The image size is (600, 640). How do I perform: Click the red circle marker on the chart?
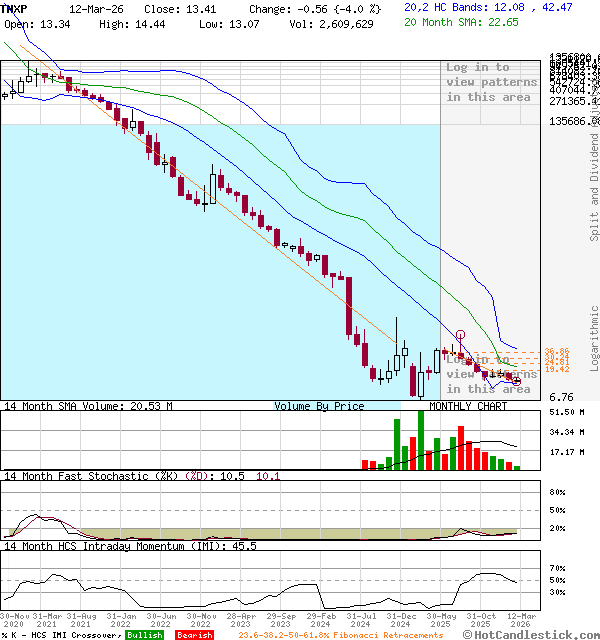click(x=460, y=336)
